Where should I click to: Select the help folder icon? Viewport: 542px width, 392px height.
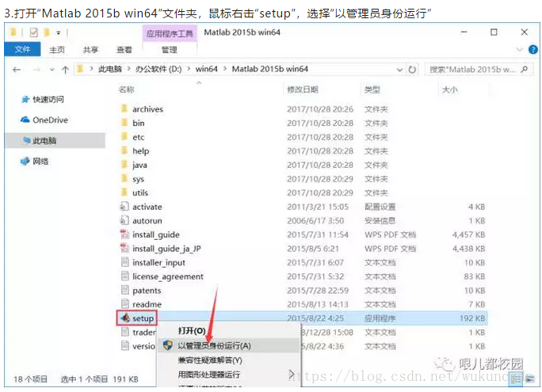124,150
